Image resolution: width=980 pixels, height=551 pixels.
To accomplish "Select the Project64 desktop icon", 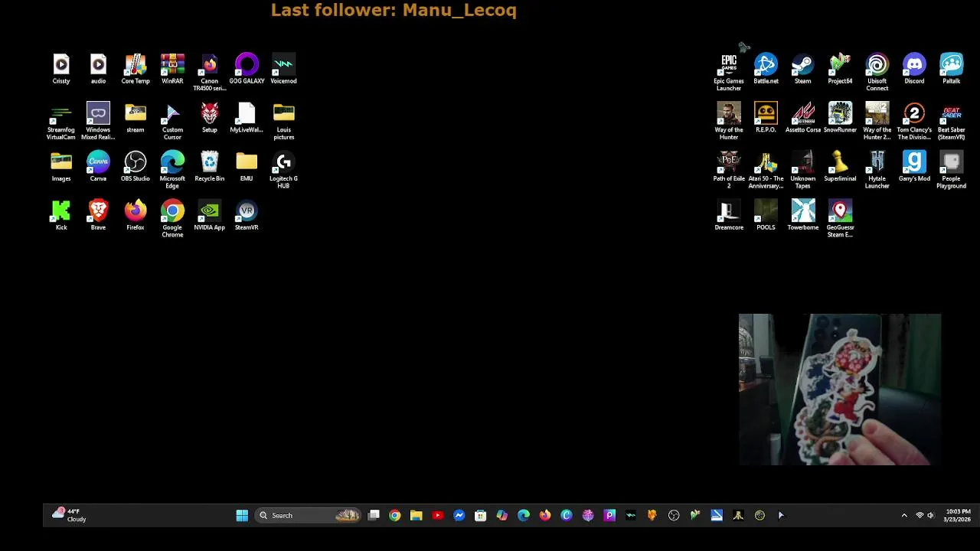I will (x=840, y=69).
